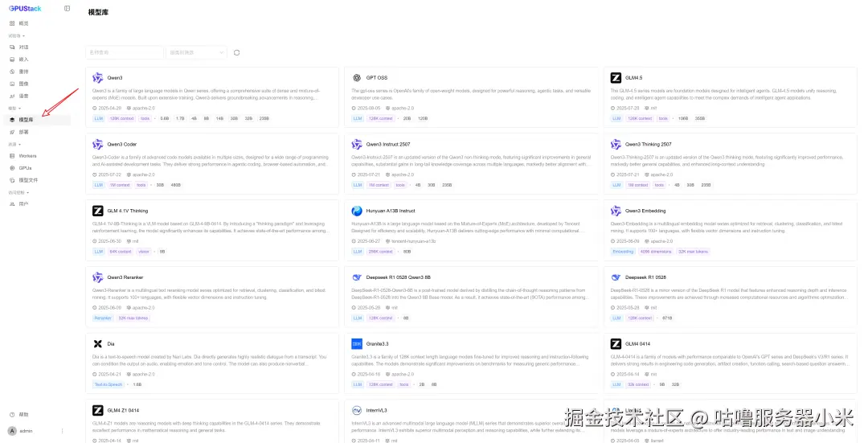Screen dimensions: 868x443
Task: Click the Qwen3 Instruct 2507 logo
Action: 357,144
